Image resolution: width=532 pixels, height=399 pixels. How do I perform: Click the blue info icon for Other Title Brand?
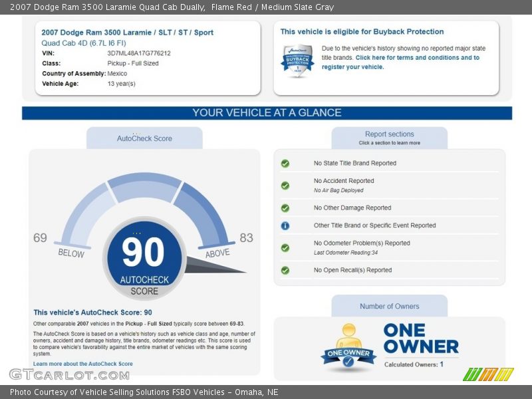(285, 226)
